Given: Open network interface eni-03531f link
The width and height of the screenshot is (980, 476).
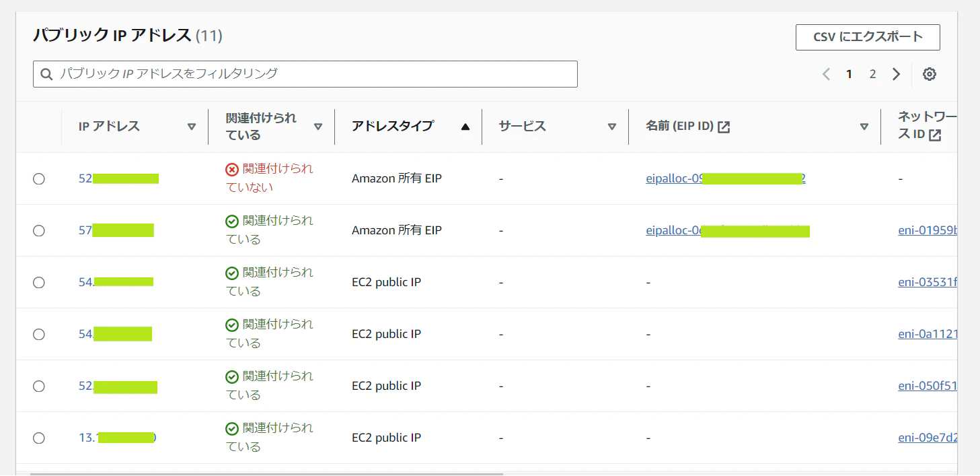Looking at the screenshot, I should tap(928, 282).
